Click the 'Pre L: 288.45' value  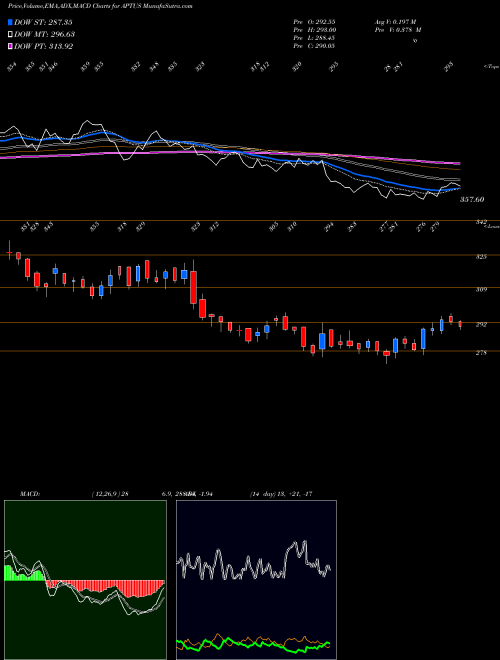[314, 38]
